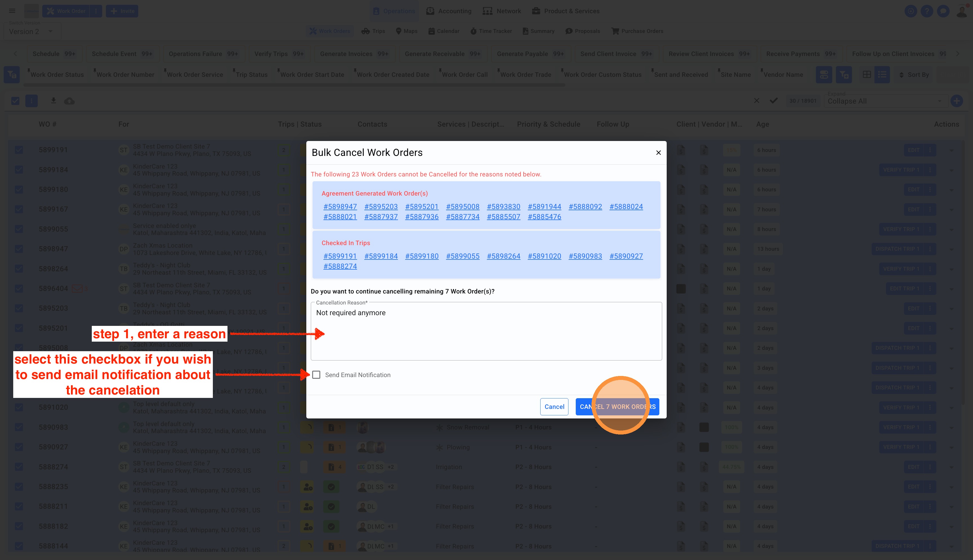Image resolution: width=973 pixels, height=560 pixels.
Task: Expand the Collapse All dropdown
Action: (885, 101)
